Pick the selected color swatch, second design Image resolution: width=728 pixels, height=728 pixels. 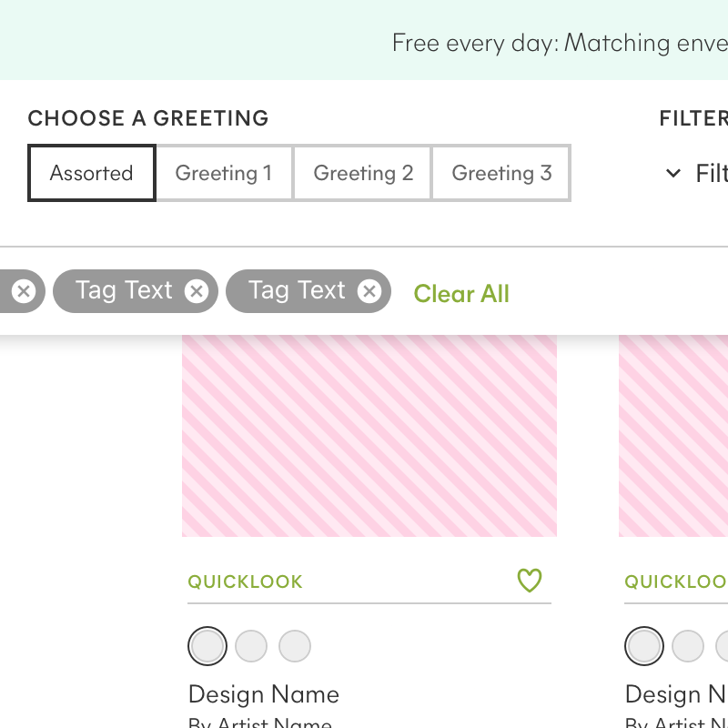644,646
